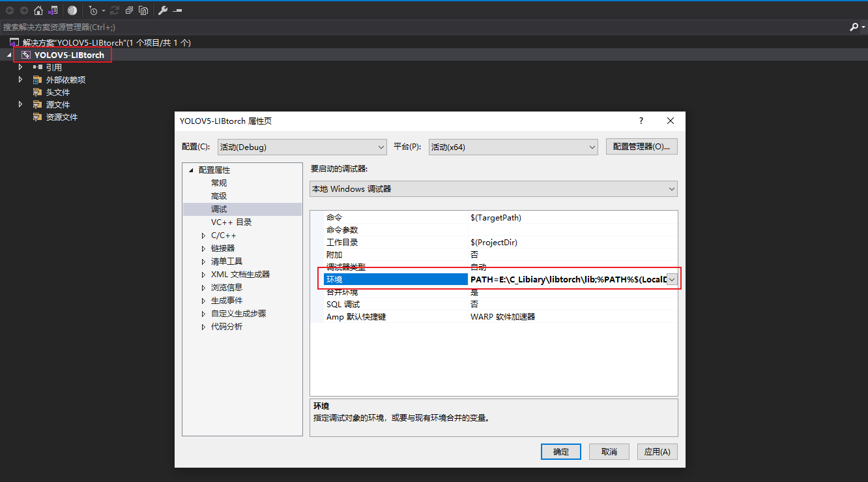The height and width of the screenshot is (482, 868).
Task: Click the 应用(A) button
Action: (658, 451)
